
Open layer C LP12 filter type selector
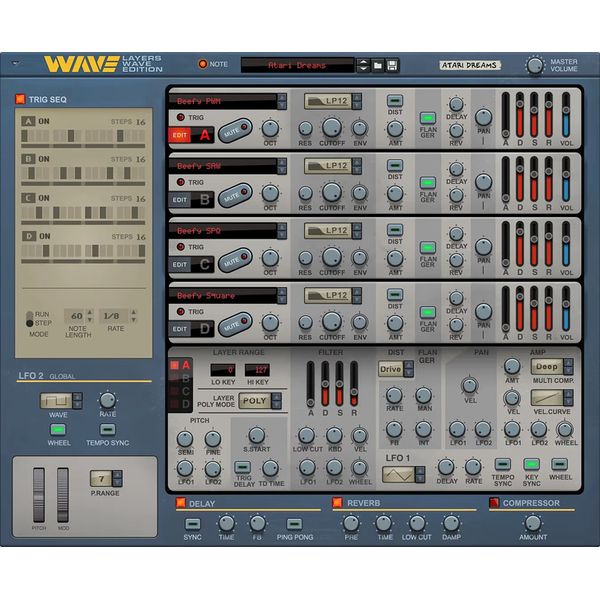[x=333, y=231]
